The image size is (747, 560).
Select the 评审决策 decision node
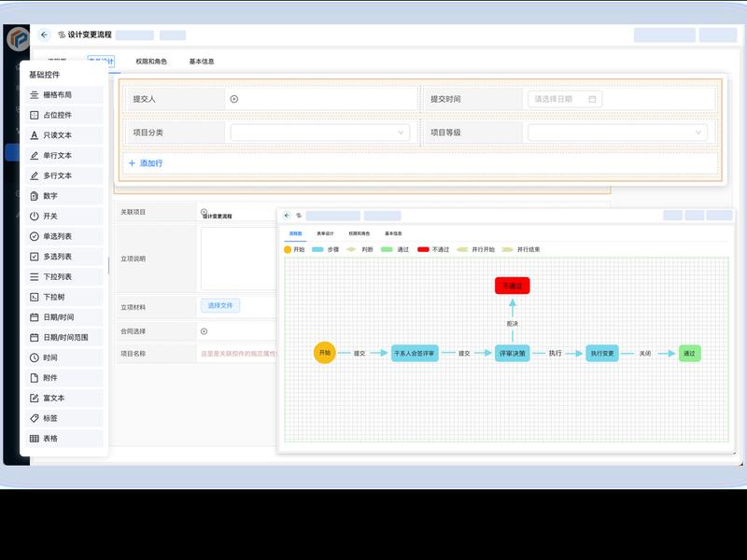[x=512, y=354]
